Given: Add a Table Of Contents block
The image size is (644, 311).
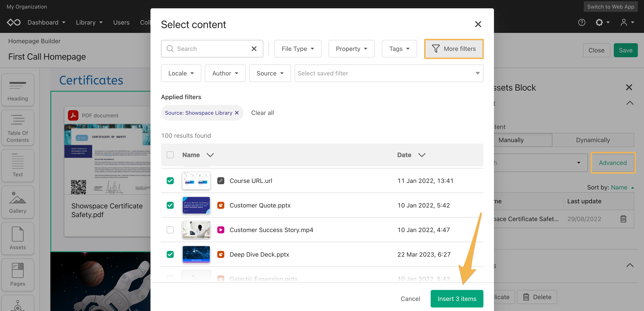Looking at the screenshot, I should pyautogui.click(x=18, y=128).
